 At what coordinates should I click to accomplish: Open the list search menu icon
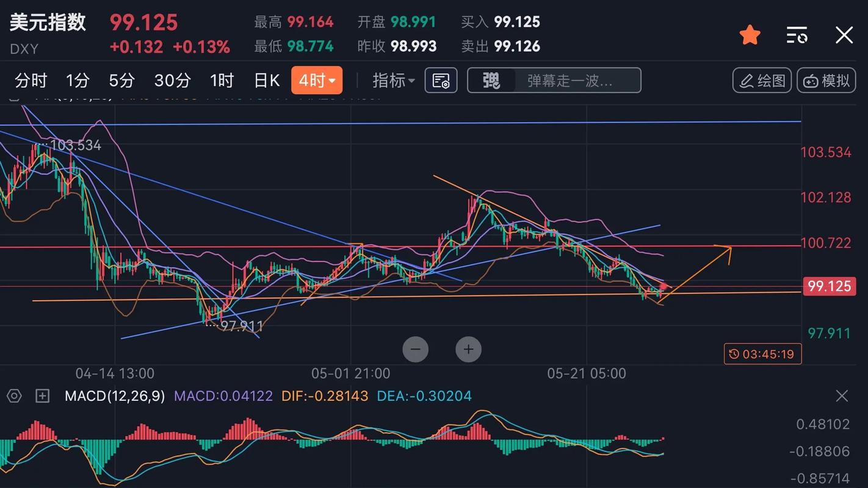coord(797,35)
